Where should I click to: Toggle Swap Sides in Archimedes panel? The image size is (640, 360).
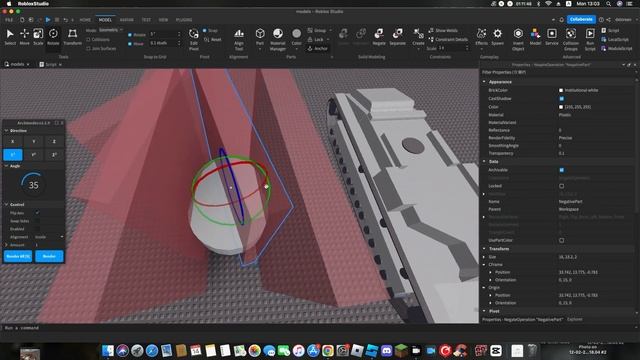point(37,221)
